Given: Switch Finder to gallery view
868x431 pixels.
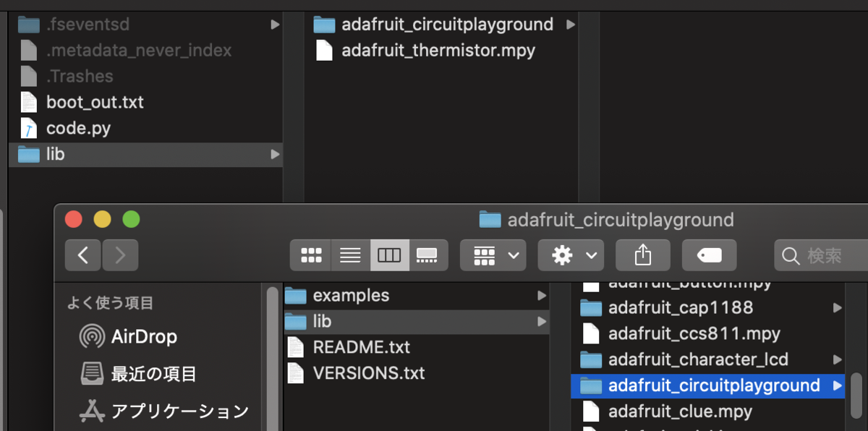Looking at the screenshot, I should pos(428,255).
